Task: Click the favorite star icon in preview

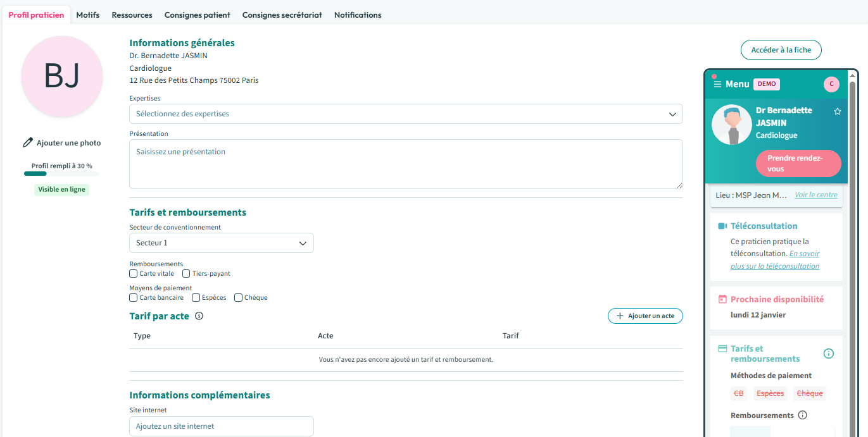Action: [838, 111]
